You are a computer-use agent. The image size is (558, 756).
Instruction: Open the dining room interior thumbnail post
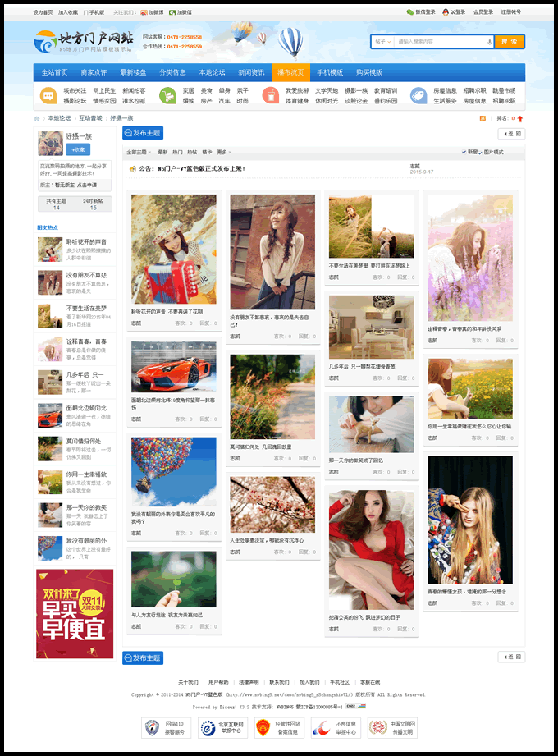[x=371, y=327]
